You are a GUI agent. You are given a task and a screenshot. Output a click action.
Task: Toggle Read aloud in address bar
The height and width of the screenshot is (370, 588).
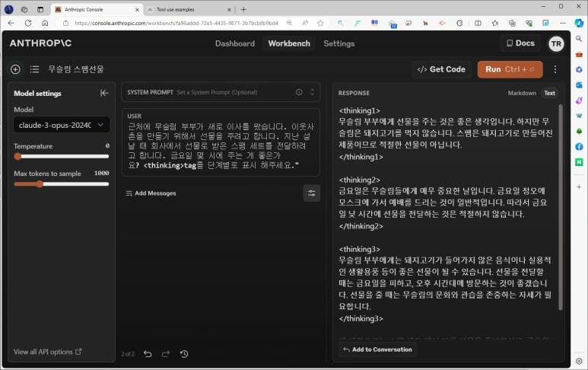(x=305, y=24)
